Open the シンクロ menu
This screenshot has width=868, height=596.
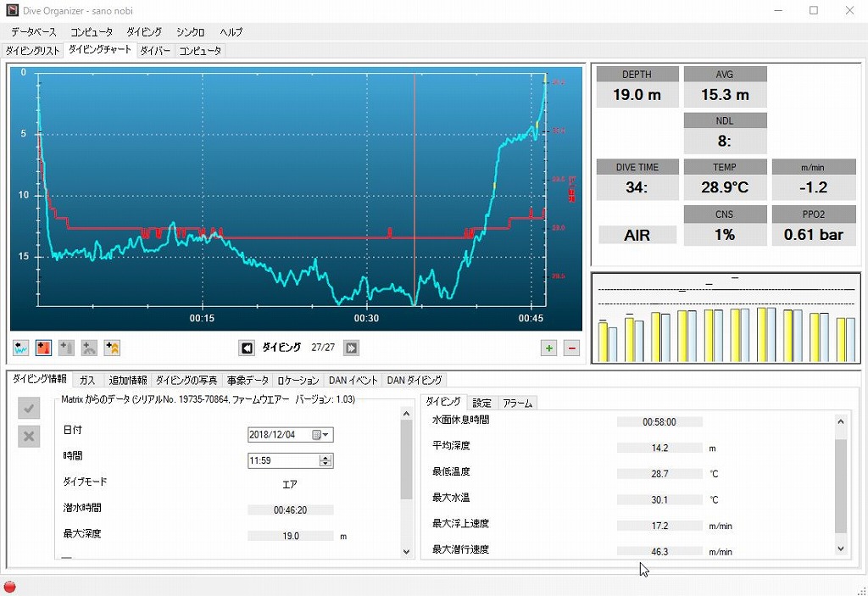pos(191,32)
